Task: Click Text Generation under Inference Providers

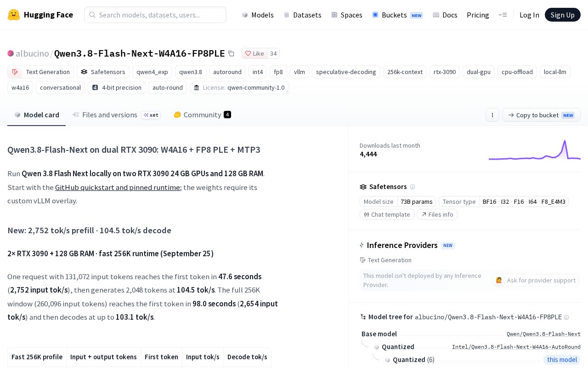Action: [386, 260]
